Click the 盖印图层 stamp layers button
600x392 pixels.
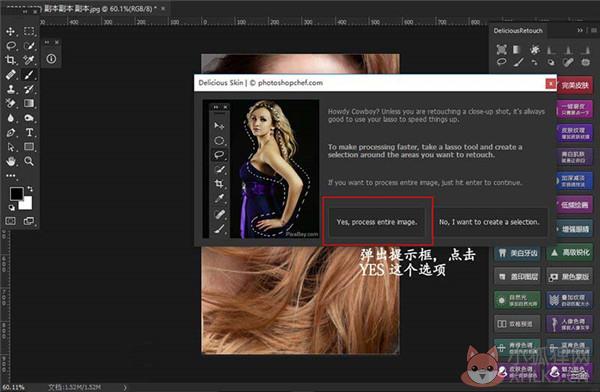[517, 277]
